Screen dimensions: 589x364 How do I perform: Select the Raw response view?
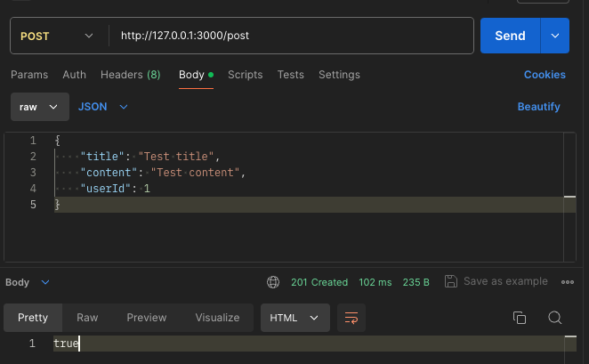click(x=87, y=318)
